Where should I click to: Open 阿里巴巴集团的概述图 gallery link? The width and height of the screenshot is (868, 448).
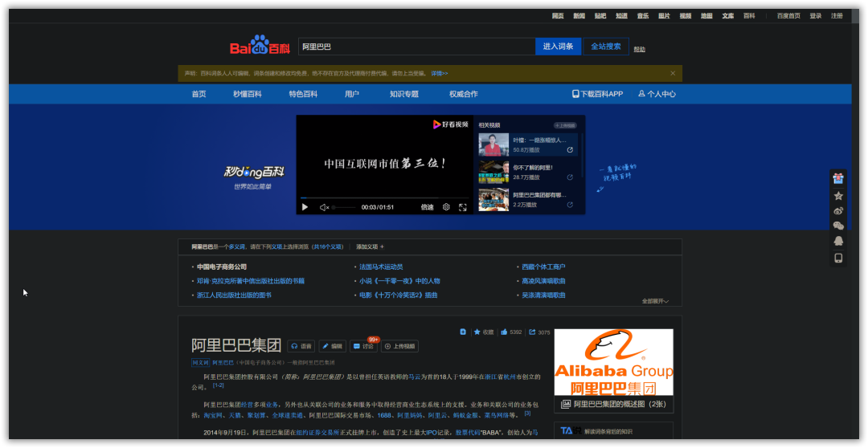tap(613, 405)
